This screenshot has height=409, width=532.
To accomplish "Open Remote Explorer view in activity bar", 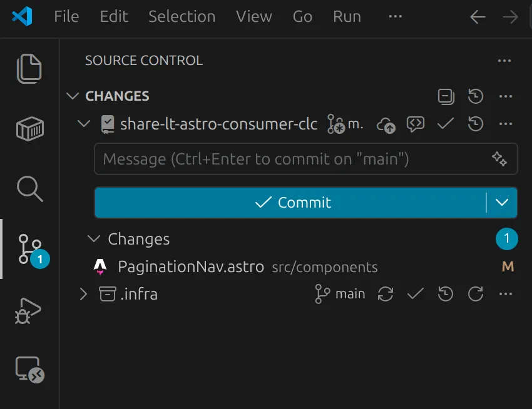I will pyautogui.click(x=30, y=370).
